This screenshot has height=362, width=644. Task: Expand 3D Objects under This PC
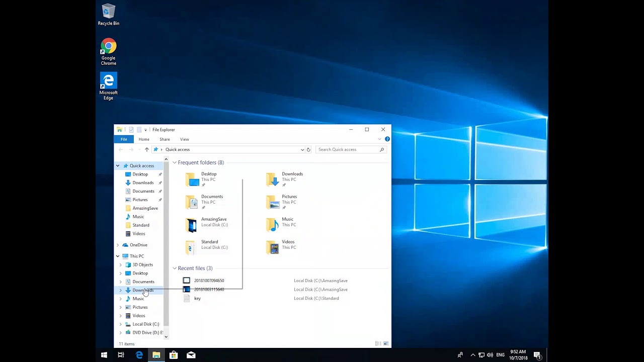pyautogui.click(x=121, y=264)
